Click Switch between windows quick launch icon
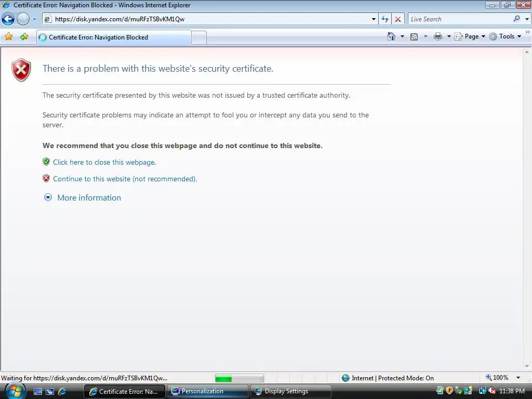The width and height of the screenshot is (532, 399). [x=50, y=391]
